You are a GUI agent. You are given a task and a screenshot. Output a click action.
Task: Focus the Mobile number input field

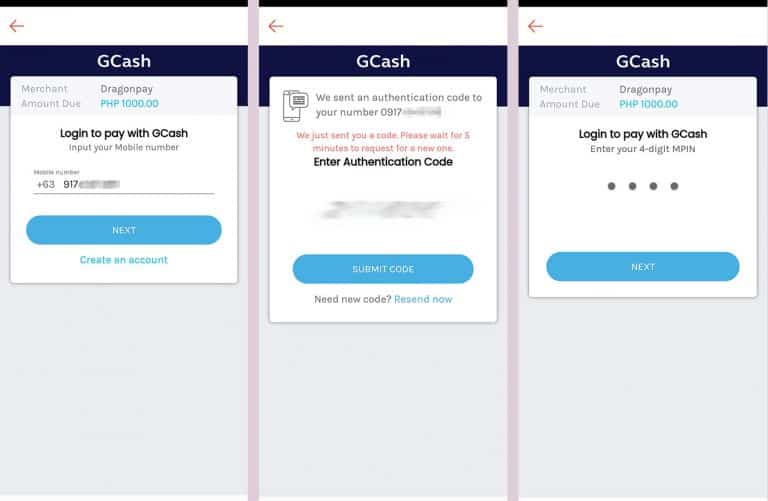136,185
